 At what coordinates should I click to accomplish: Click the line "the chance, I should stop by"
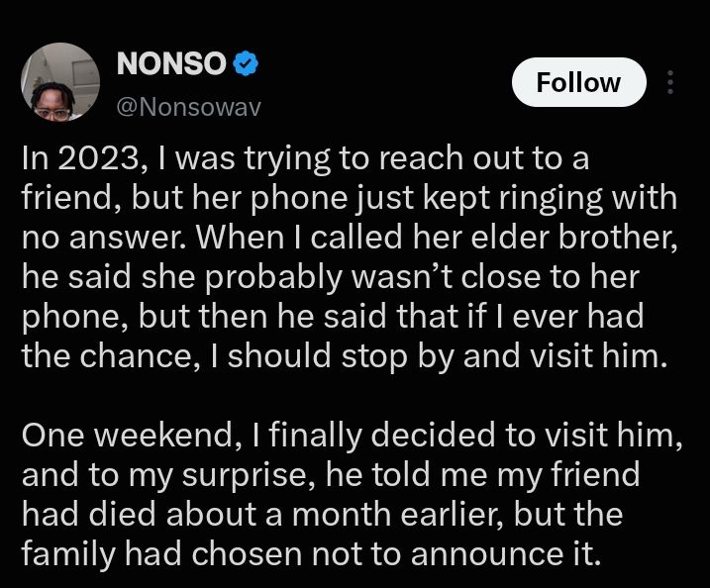[237, 356]
